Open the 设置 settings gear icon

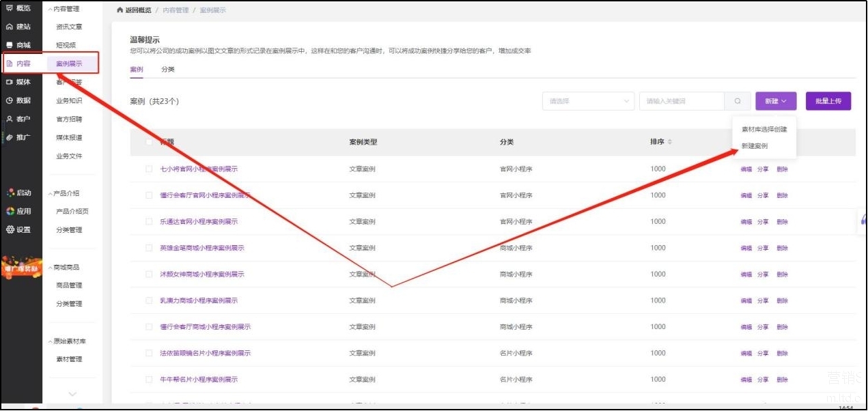point(10,229)
